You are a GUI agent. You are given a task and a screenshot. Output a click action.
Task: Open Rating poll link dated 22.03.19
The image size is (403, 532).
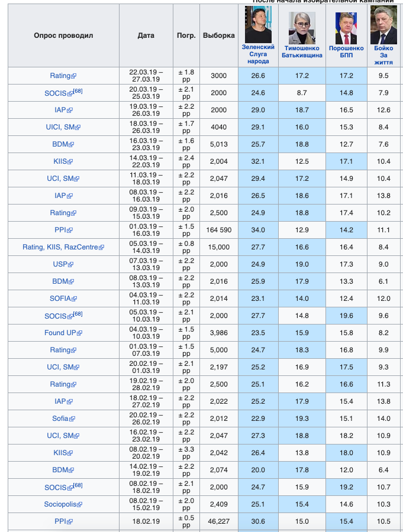(x=60, y=76)
